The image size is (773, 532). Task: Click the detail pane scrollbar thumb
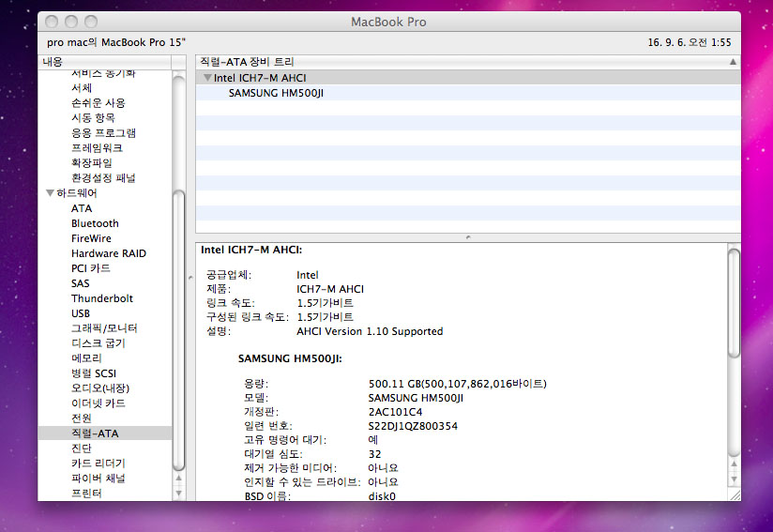click(734, 300)
